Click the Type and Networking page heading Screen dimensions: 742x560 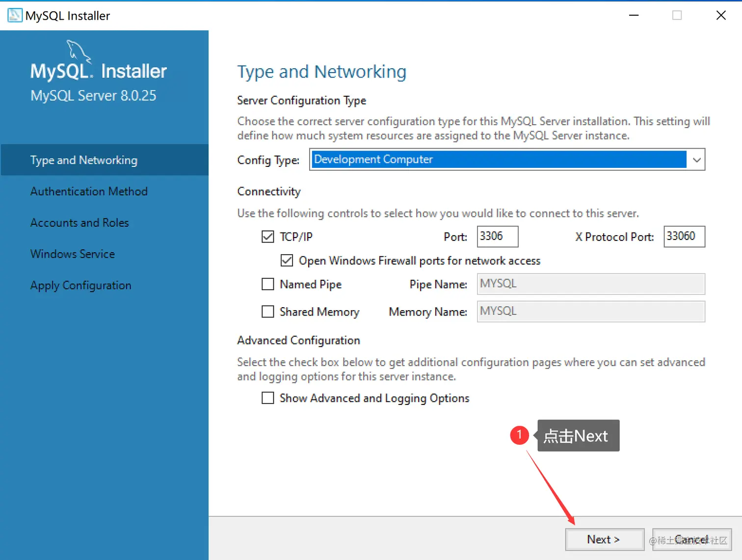pyautogui.click(x=322, y=72)
